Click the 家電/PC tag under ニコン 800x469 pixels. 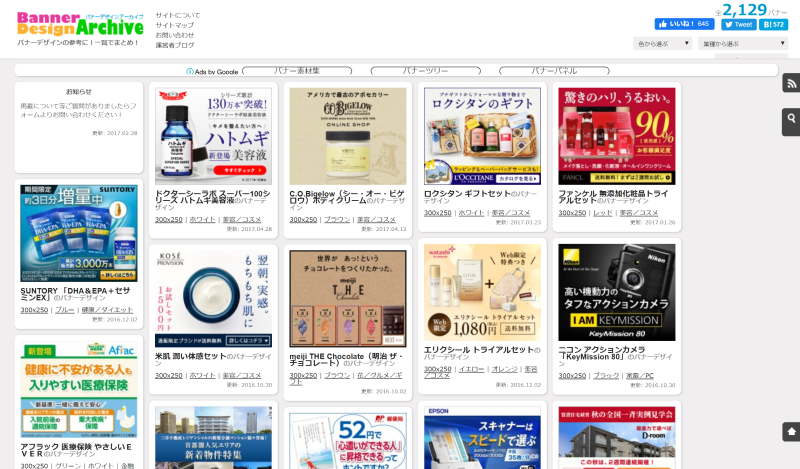click(640, 376)
